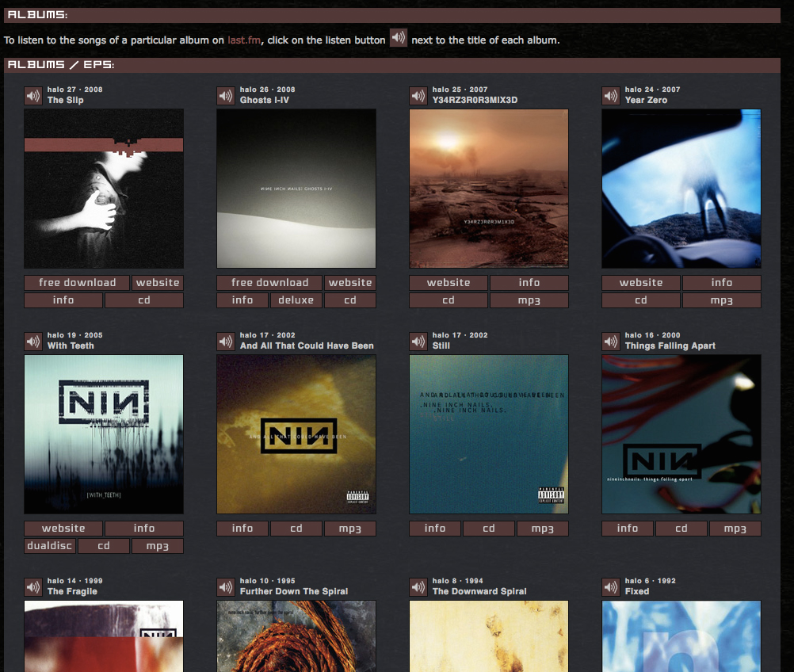Click the "halo 27 · 2008" label

coord(75,90)
